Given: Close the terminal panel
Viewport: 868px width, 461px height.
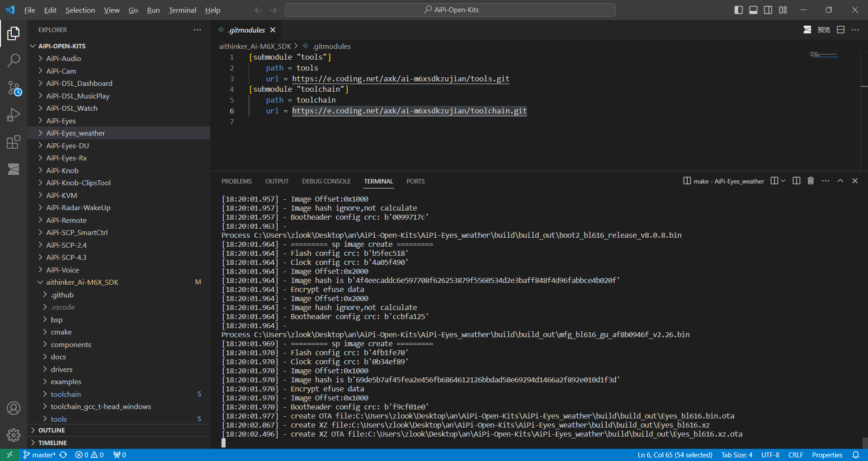Looking at the screenshot, I should [855, 181].
